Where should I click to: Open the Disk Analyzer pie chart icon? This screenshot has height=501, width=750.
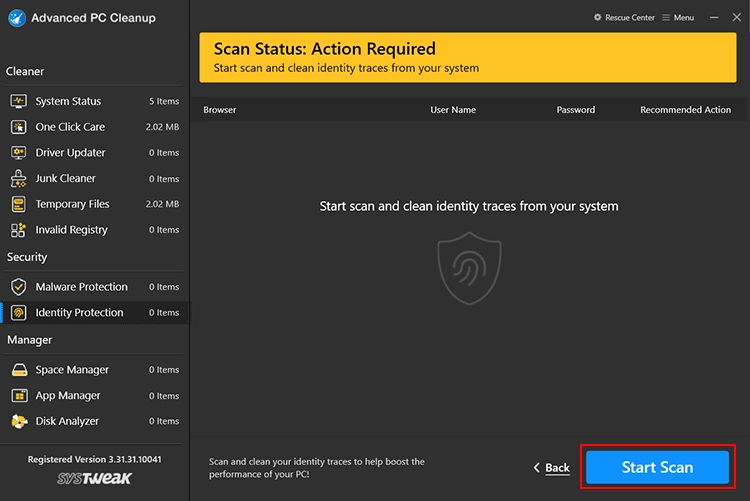(18, 422)
